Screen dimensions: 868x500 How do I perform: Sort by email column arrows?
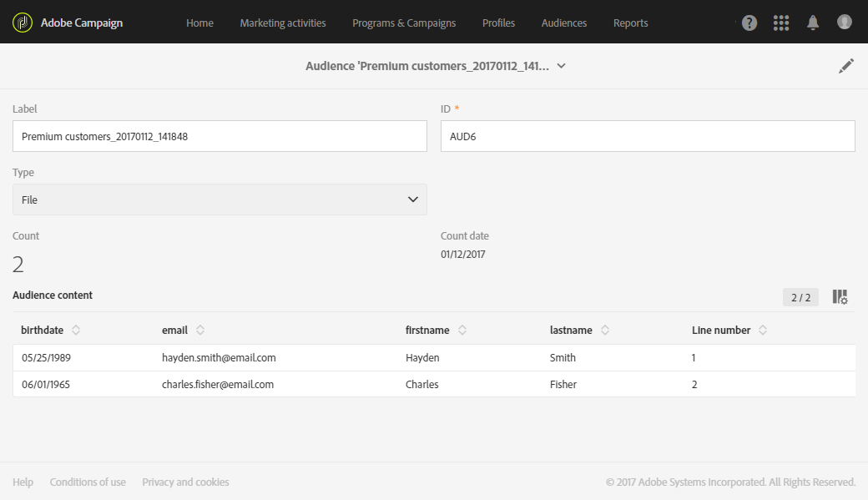point(200,331)
